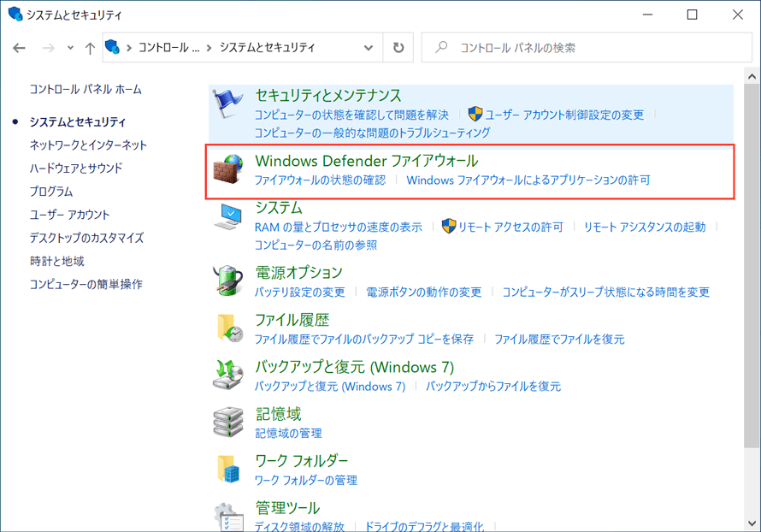Open 電源オプション heading link
Image resolution: width=761 pixels, height=532 pixels.
click(x=299, y=273)
